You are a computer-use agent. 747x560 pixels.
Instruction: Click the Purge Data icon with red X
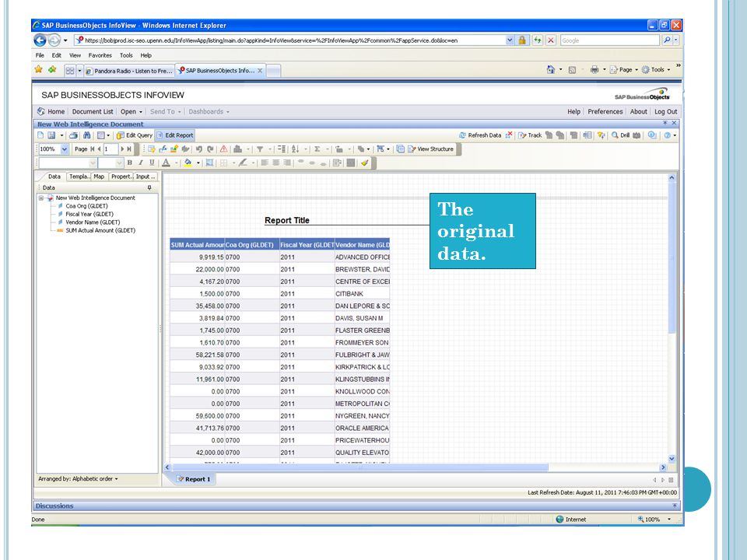[509, 135]
